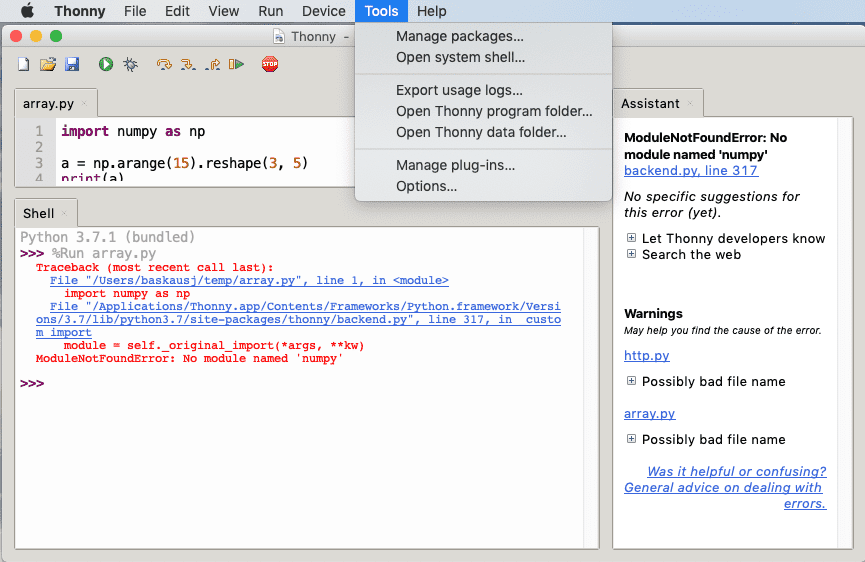Open the Thonny application menu

coord(79,11)
